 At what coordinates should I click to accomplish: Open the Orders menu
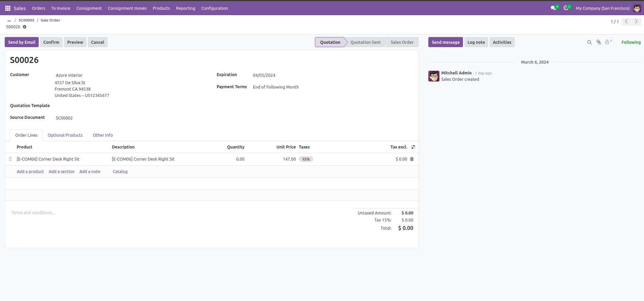click(x=38, y=8)
